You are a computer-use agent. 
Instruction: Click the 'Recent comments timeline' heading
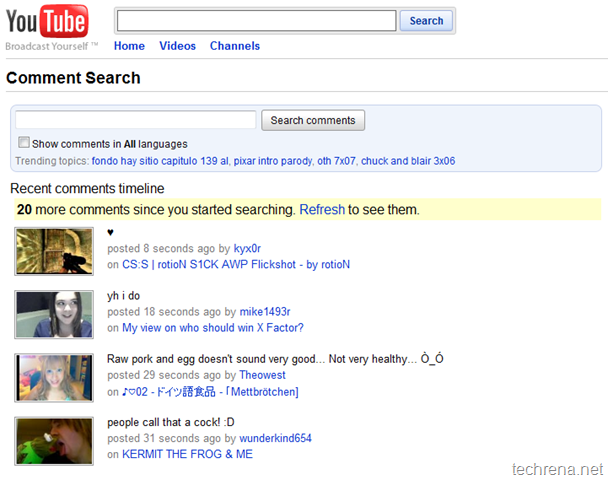click(87, 188)
